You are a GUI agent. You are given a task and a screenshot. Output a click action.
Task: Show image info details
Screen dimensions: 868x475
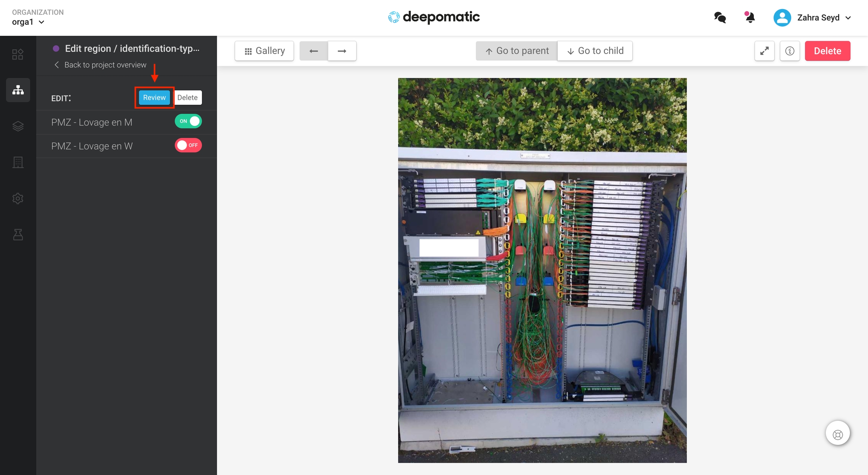pyautogui.click(x=790, y=51)
